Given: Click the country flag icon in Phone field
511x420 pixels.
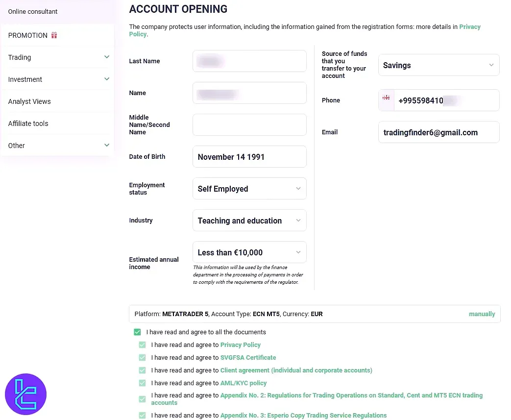Looking at the screenshot, I should click(386, 98).
